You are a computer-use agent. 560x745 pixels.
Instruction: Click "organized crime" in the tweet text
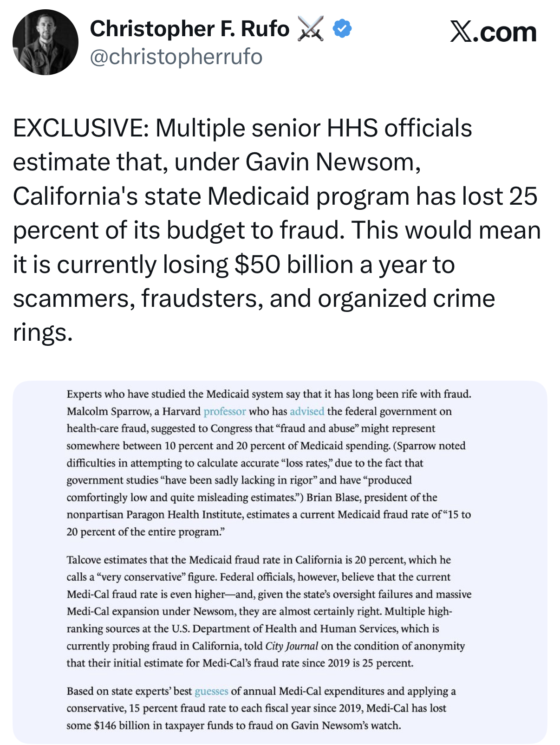click(x=406, y=298)
